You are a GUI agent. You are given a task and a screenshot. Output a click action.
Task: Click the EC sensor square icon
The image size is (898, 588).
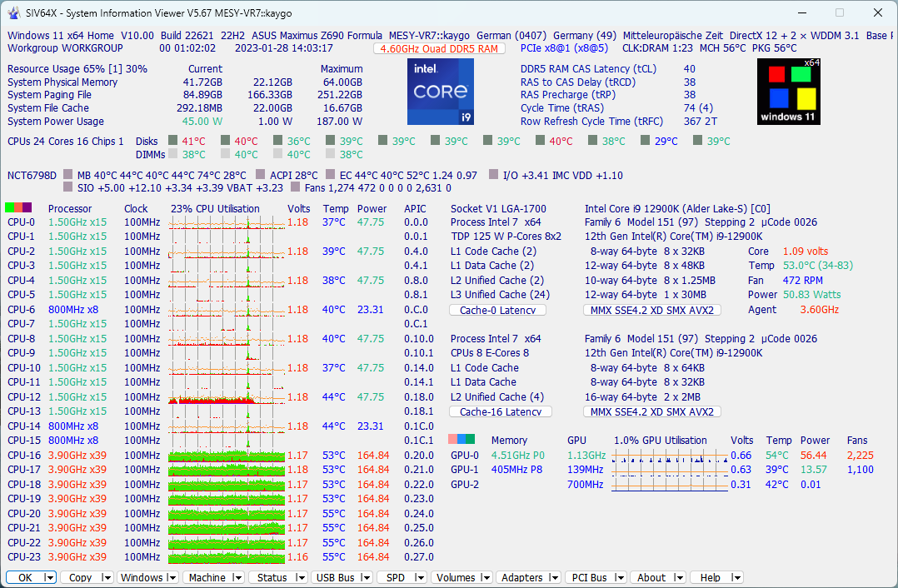pyautogui.click(x=331, y=175)
